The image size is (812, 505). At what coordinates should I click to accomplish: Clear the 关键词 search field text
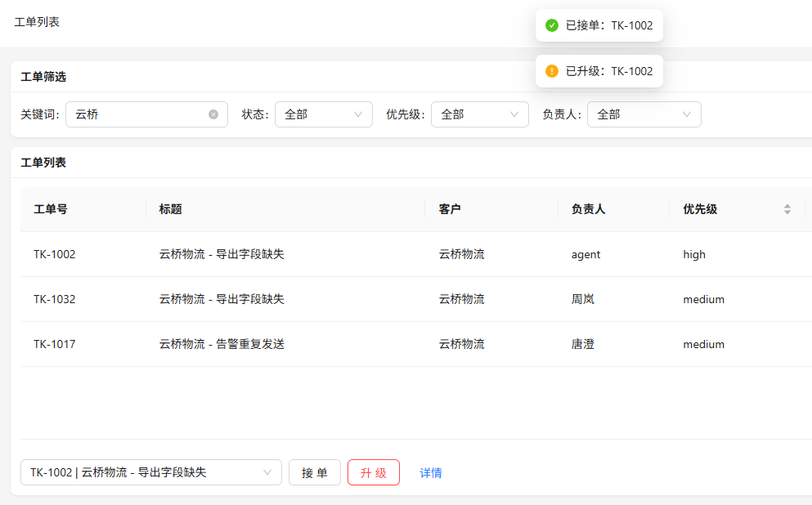click(213, 114)
